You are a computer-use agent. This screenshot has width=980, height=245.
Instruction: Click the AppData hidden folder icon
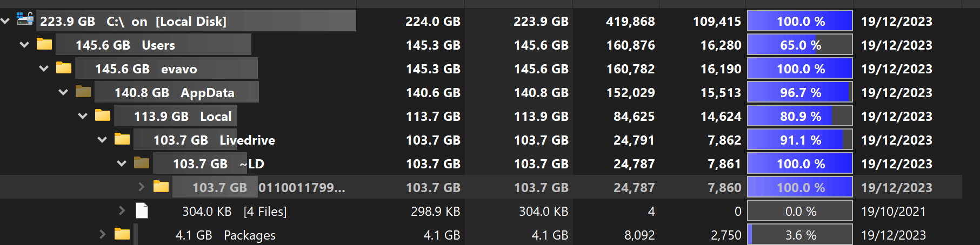[83, 92]
